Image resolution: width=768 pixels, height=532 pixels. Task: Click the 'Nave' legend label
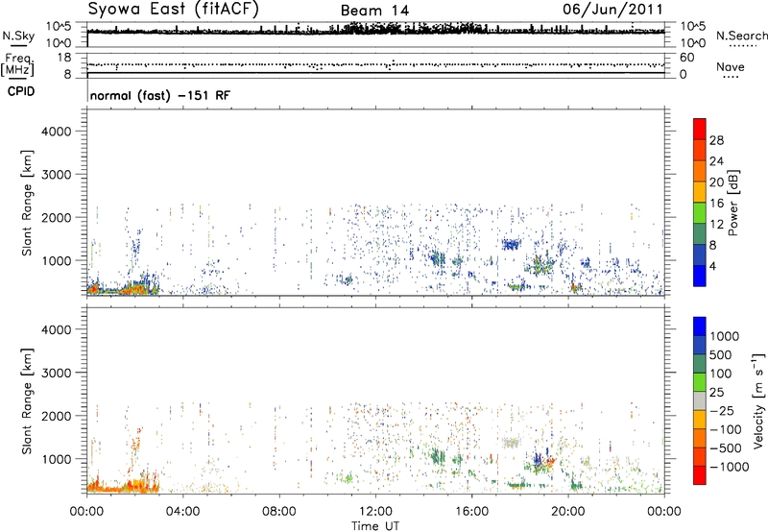pos(731,66)
